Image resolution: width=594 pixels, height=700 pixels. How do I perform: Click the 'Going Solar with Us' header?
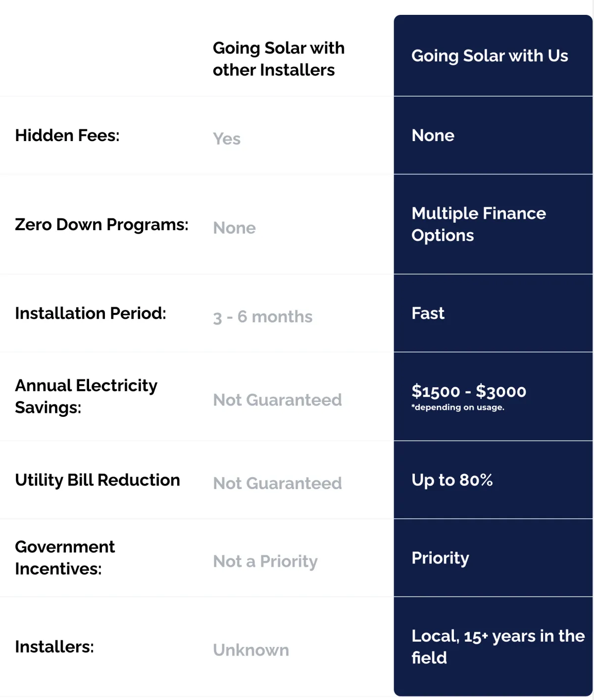pyautogui.click(x=490, y=56)
